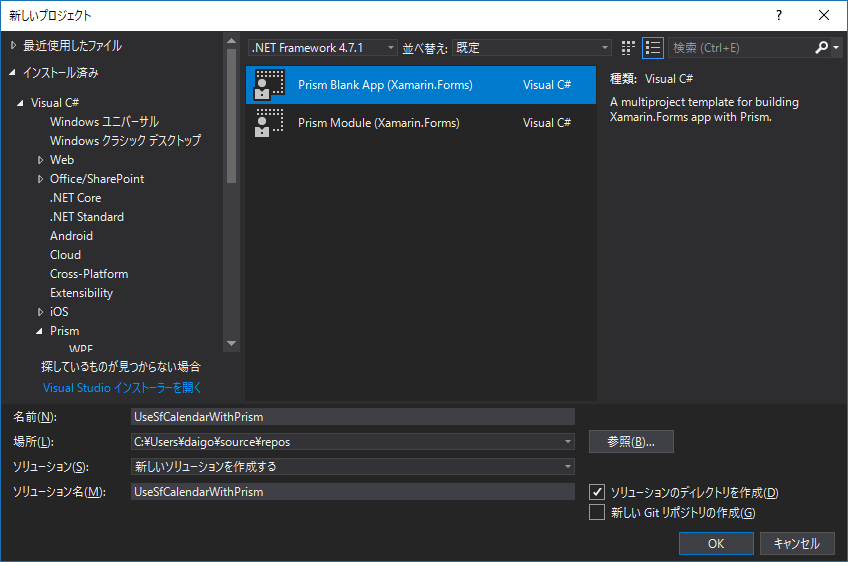The width and height of the screenshot is (848, 562).
Task: Toggle create solution directory checkbox
Action: 597,492
